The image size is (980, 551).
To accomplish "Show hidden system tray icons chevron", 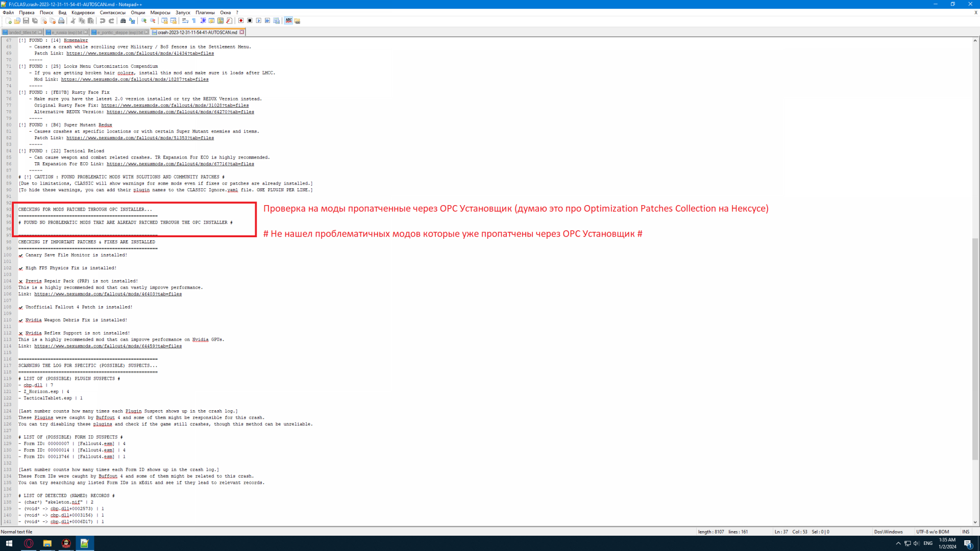I will (x=898, y=543).
